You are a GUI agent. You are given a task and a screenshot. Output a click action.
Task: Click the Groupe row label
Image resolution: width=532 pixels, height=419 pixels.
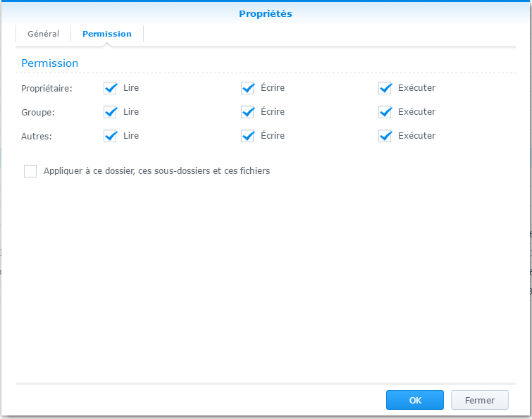pos(38,112)
